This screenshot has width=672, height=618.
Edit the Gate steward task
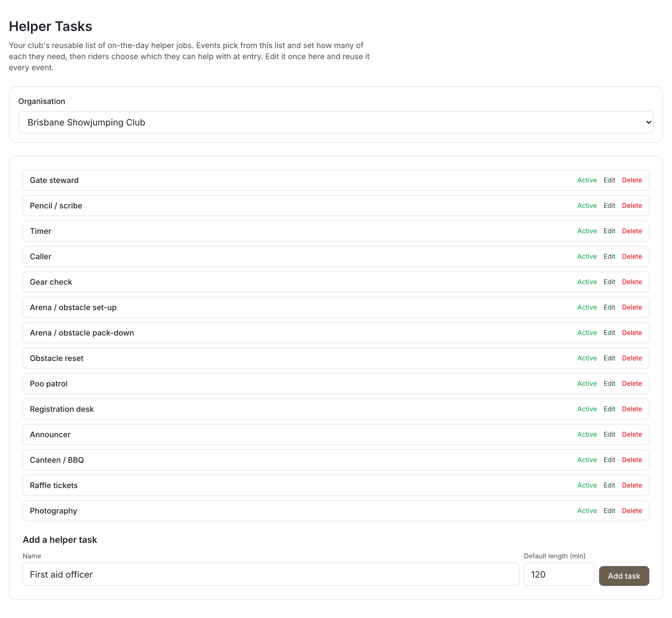click(x=609, y=180)
